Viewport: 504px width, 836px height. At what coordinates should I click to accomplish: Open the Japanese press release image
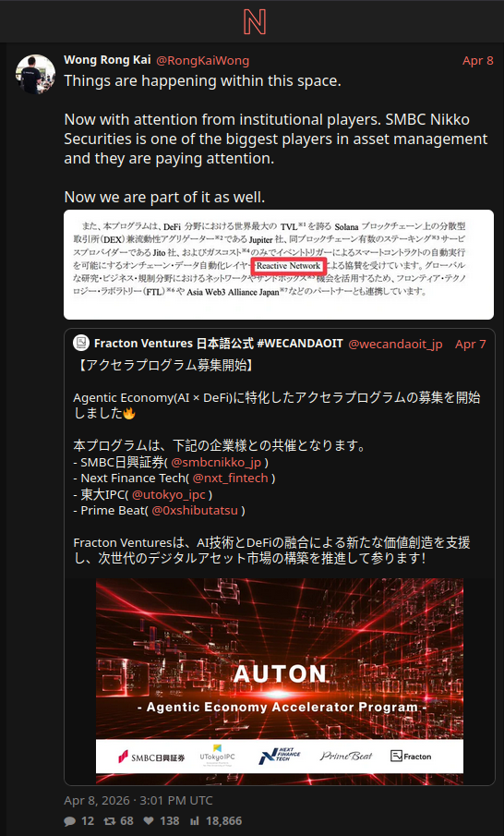coord(279,264)
